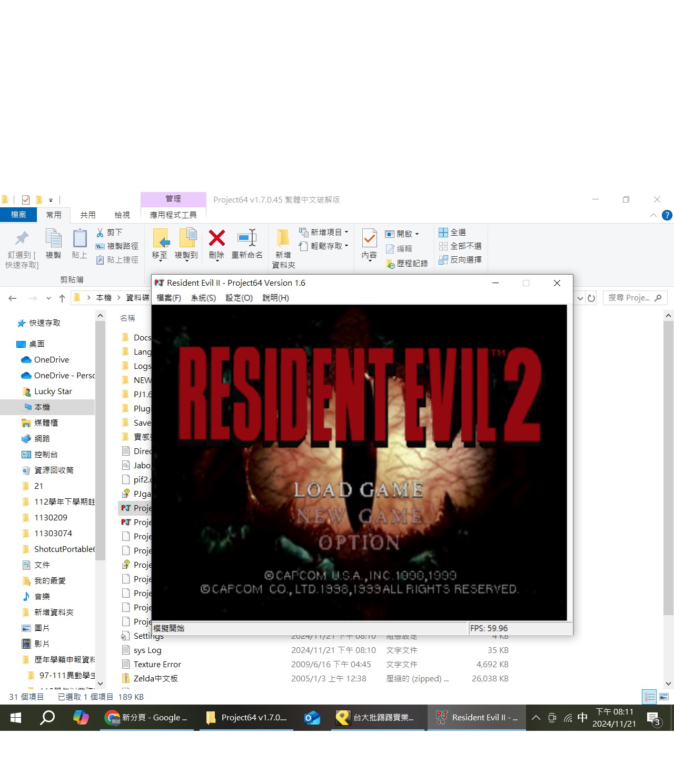Open New Item (新增項目) dropdown

coord(323,232)
